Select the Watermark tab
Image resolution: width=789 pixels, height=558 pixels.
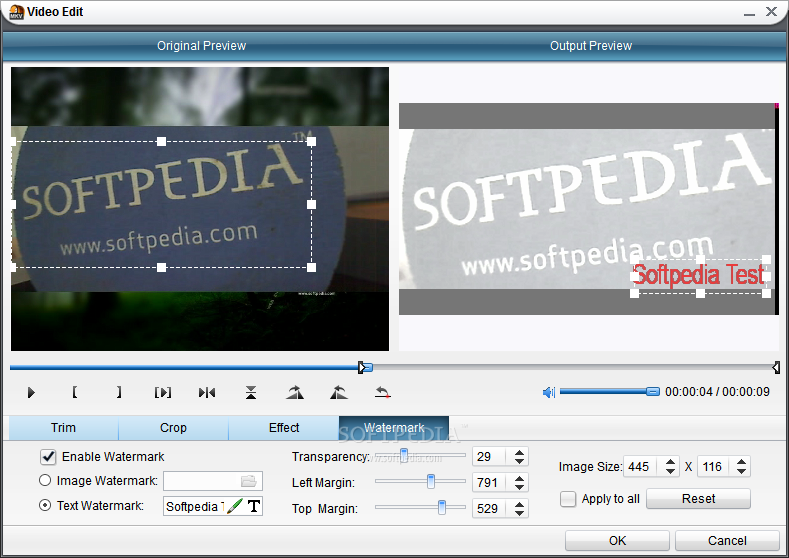click(394, 428)
